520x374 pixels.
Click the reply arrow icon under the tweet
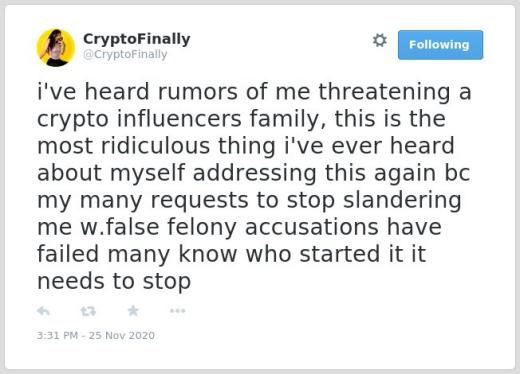coord(43,311)
